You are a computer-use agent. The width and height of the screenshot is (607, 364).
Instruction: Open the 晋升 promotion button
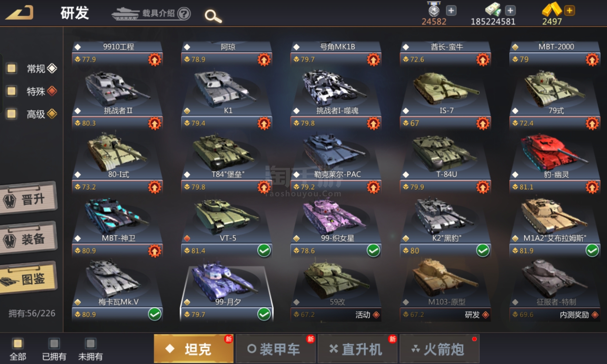point(29,199)
